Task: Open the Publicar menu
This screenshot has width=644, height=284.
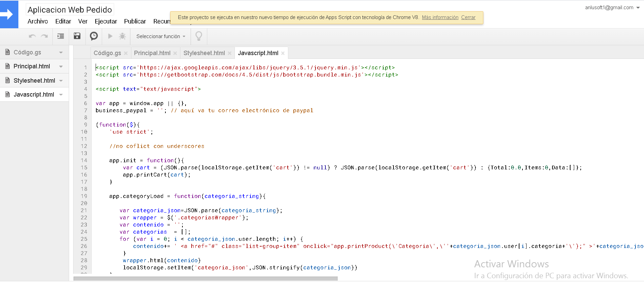Action: (135, 21)
